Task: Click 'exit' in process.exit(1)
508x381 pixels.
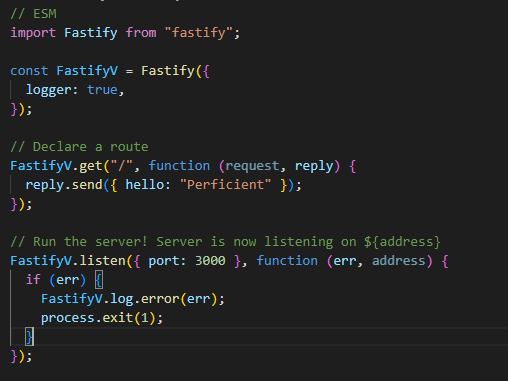Action: 118,318
